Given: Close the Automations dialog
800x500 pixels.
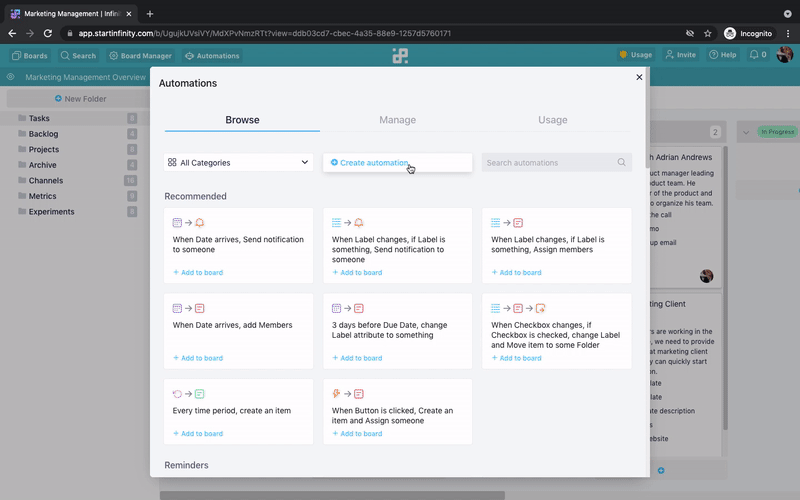Looking at the screenshot, I should click(x=639, y=77).
